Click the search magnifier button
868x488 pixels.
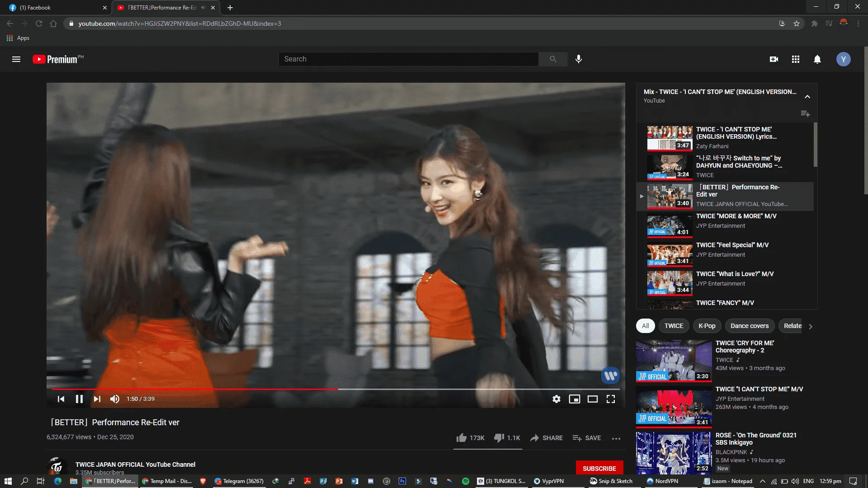[553, 59]
